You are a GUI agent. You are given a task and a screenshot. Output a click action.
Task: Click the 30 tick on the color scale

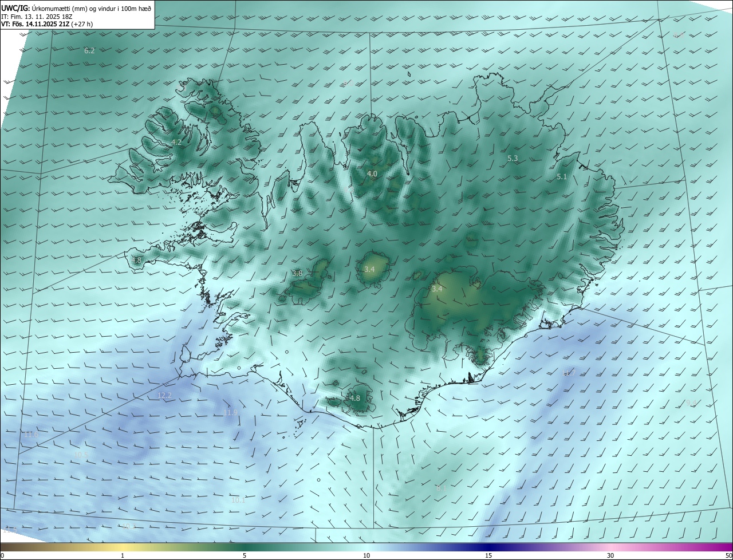[x=610, y=555]
